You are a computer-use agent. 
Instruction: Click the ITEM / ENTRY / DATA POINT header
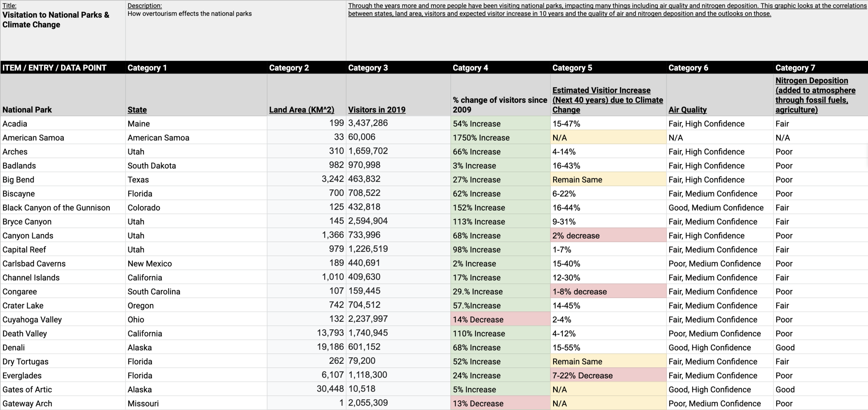(55, 68)
